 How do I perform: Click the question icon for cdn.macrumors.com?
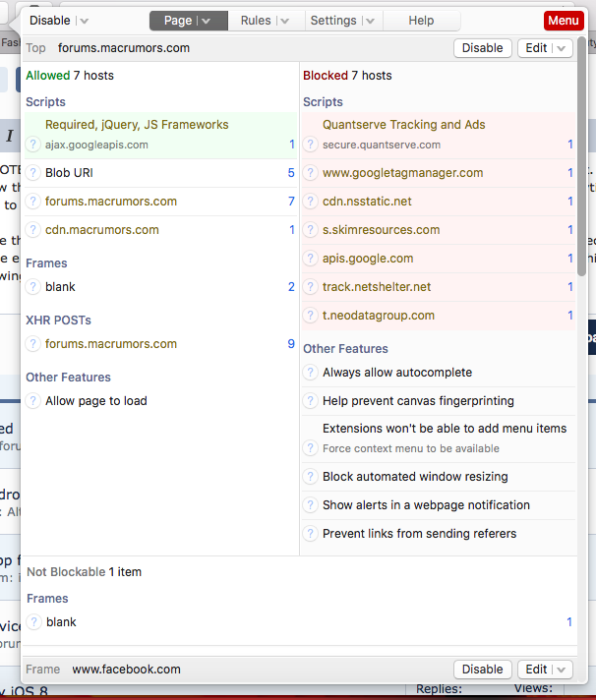(32, 230)
